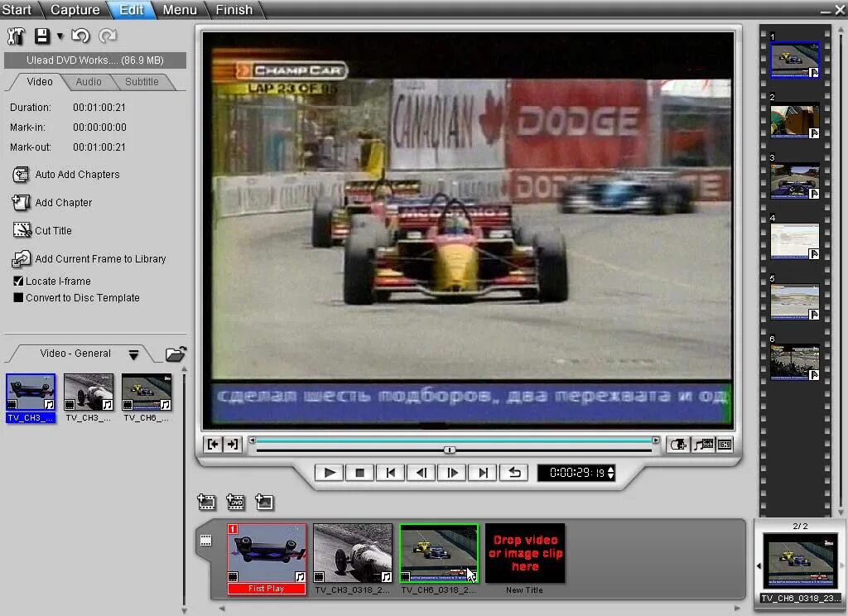Image resolution: width=848 pixels, height=616 pixels.
Task: Click the cyan trim bar
Action: (x=453, y=440)
